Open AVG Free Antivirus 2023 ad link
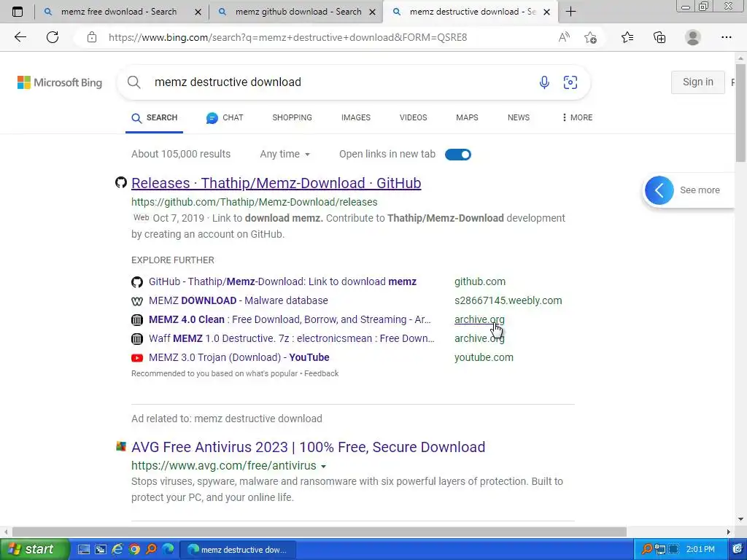The height and width of the screenshot is (560, 747). [309, 447]
